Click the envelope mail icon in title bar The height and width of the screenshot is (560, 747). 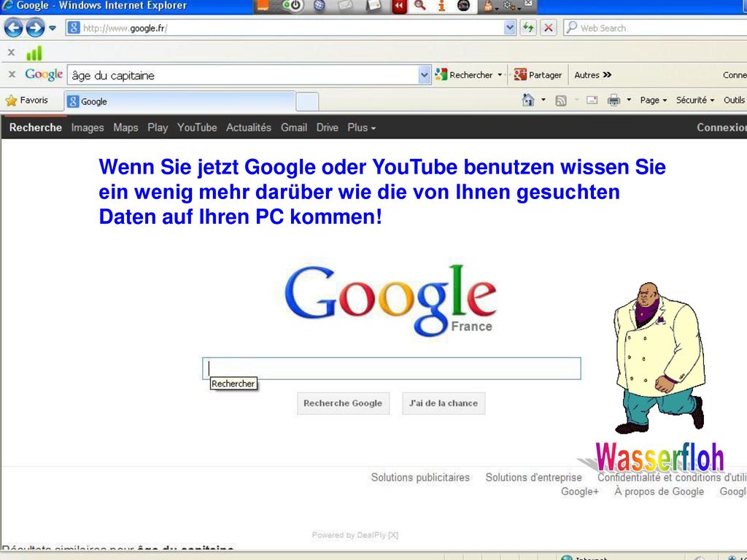(346, 5)
